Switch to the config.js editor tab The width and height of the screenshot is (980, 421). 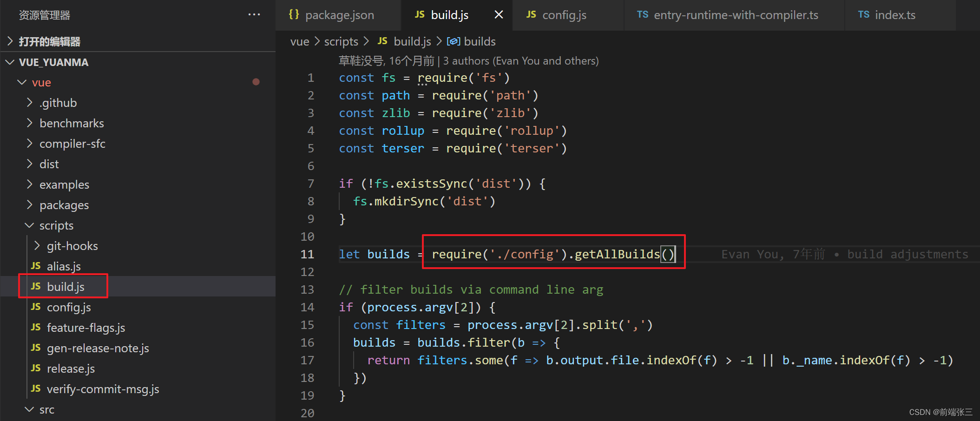[567, 15]
